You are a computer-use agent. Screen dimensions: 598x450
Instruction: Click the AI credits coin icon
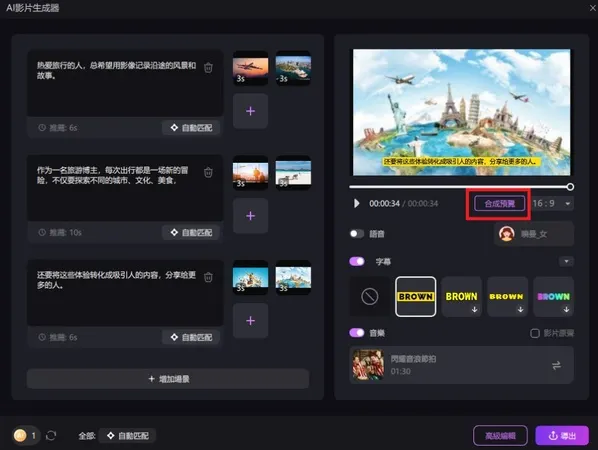coord(20,435)
